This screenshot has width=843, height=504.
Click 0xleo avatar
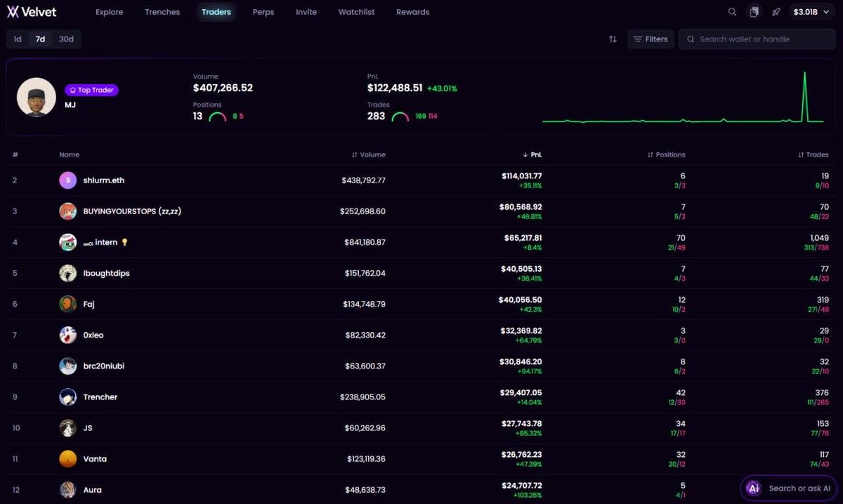[x=68, y=335]
